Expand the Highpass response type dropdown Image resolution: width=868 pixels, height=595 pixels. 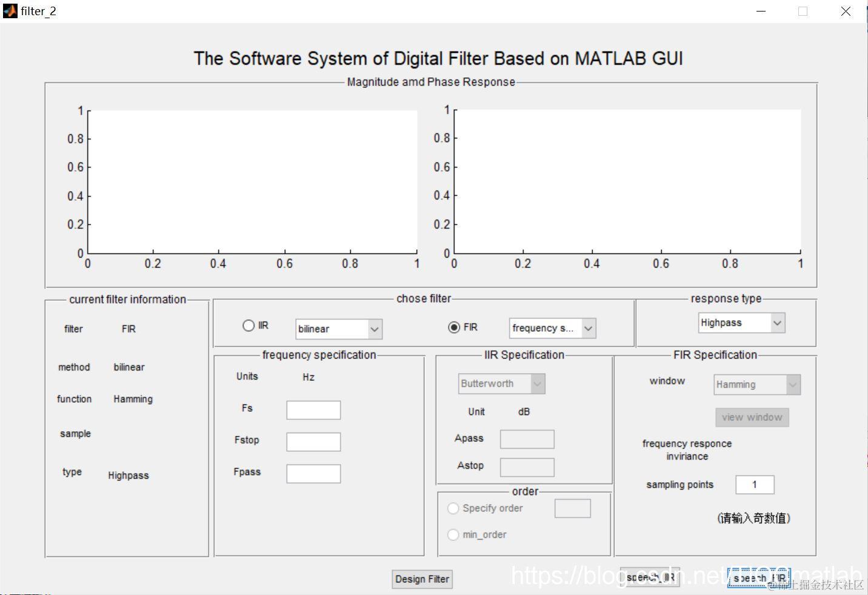click(x=742, y=323)
